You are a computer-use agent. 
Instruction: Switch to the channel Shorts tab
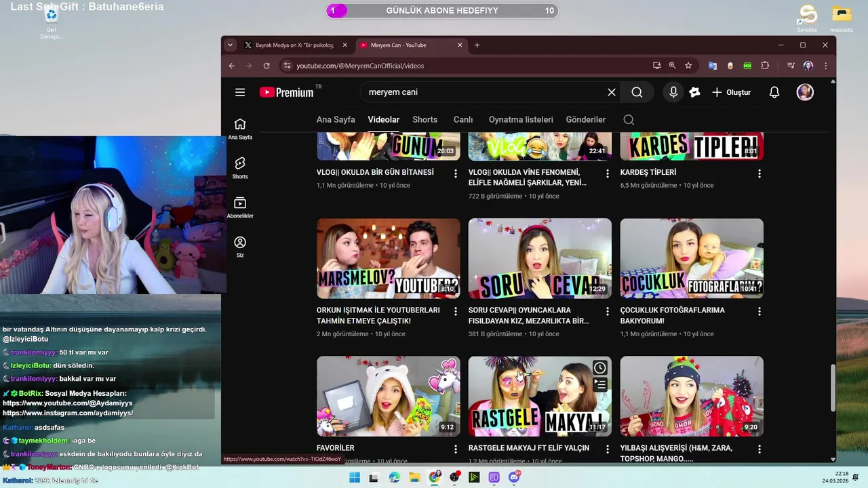(425, 119)
